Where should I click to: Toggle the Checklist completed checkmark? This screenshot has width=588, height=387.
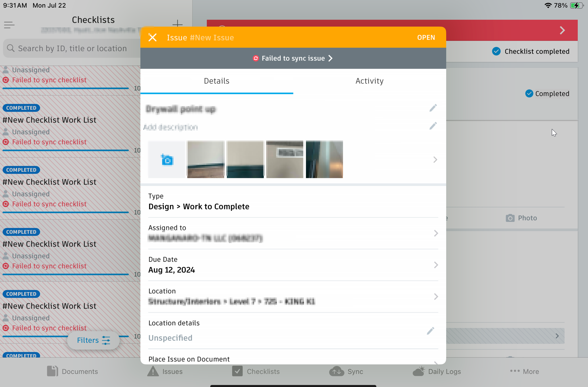[x=496, y=51]
